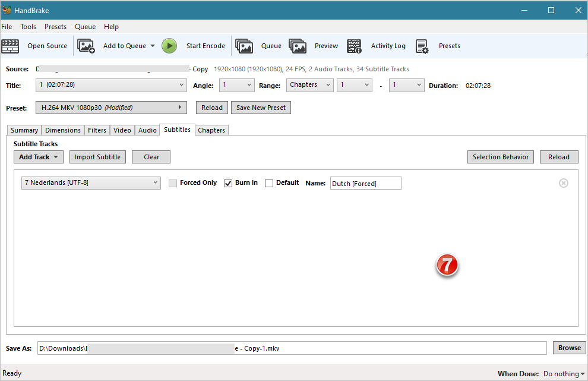Toggle the Forced Only checkbox
Screen dimensions: 588x381
(172, 183)
